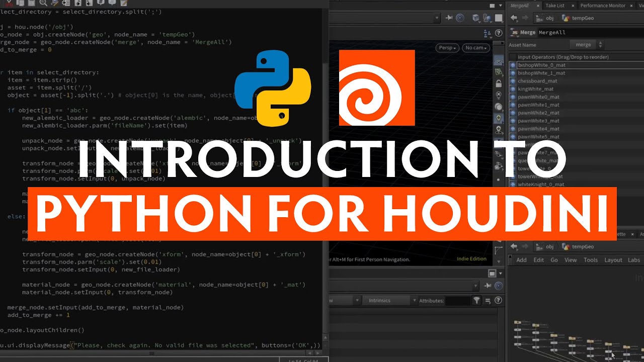Select pawnWhite2_mat input row
Screen dimensions: 644x362
(580, 113)
